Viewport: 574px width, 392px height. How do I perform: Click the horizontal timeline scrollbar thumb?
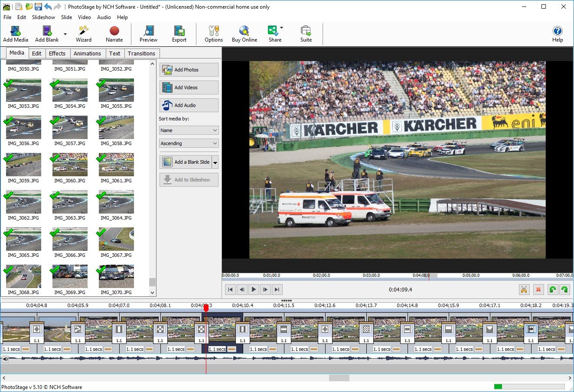coord(339,378)
